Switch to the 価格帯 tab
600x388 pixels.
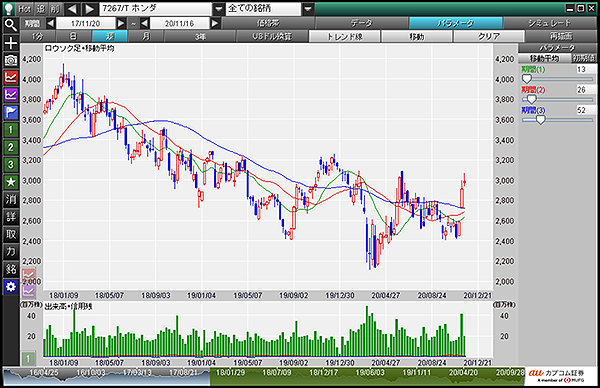[x=268, y=24]
